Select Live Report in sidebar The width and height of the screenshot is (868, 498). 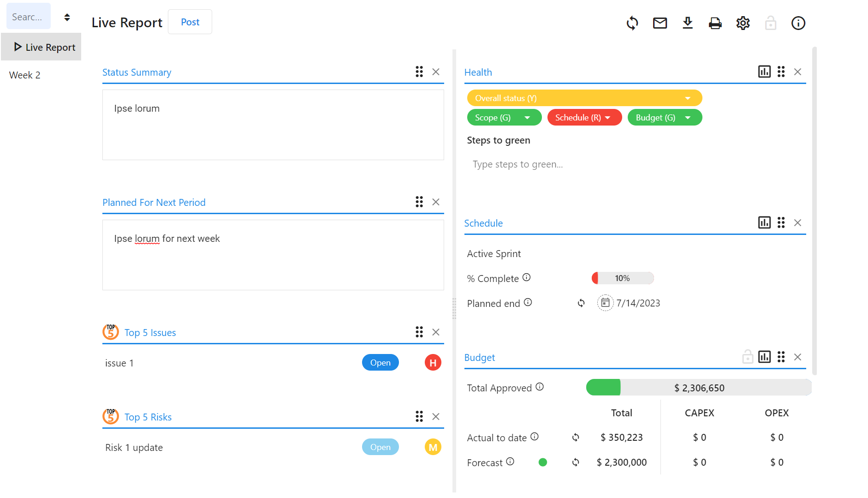tap(44, 47)
